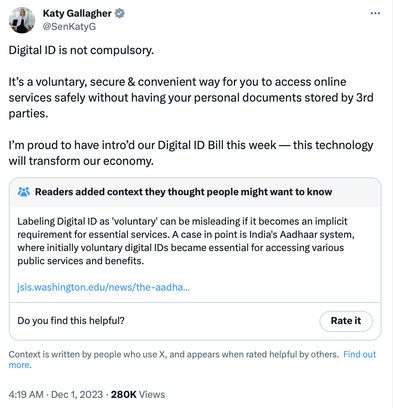The image size is (393, 408).
Task: Open the three-dot more options menu
Action: 375,13
